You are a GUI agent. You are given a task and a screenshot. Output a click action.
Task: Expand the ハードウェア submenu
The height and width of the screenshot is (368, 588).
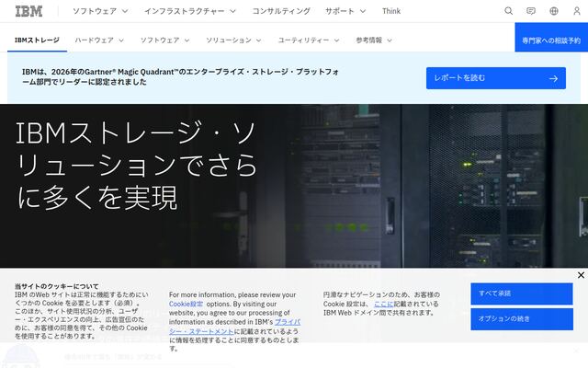99,40
